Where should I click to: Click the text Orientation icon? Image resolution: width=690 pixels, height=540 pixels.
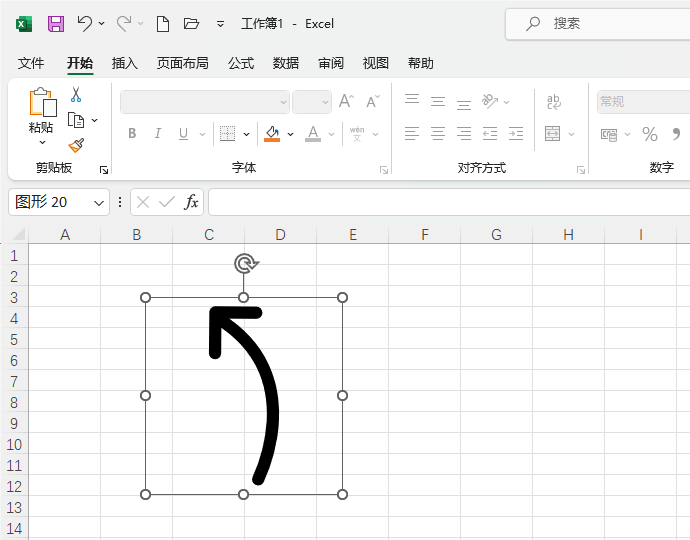click(x=490, y=101)
